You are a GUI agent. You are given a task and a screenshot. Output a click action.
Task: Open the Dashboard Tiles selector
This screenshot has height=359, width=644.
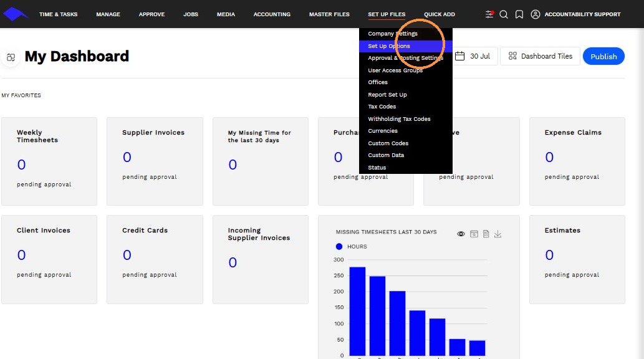click(540, 56)
